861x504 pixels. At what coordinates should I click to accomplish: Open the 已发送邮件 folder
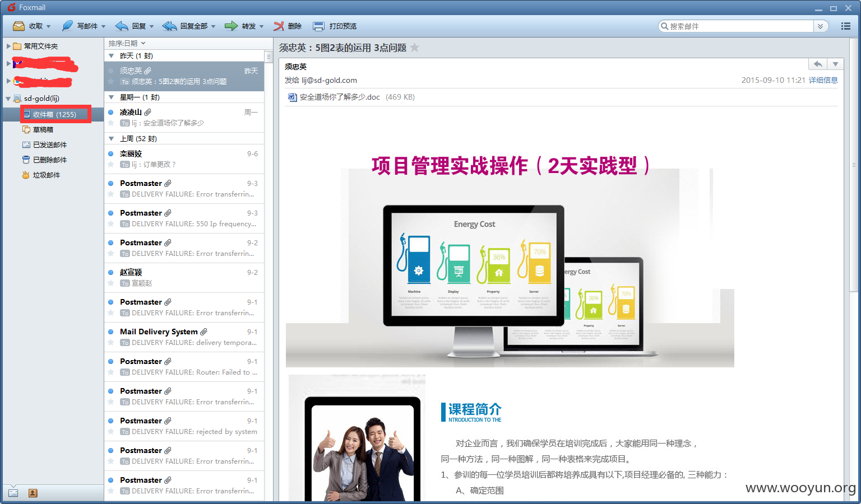(x=45, y=144)
